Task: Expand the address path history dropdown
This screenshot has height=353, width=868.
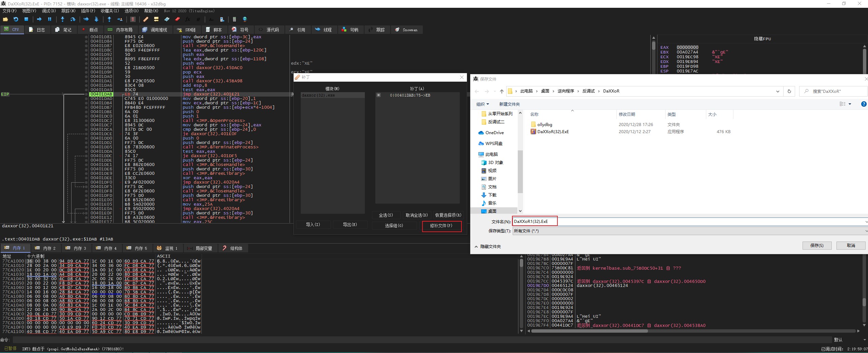Action: click(x=777, y=91)
